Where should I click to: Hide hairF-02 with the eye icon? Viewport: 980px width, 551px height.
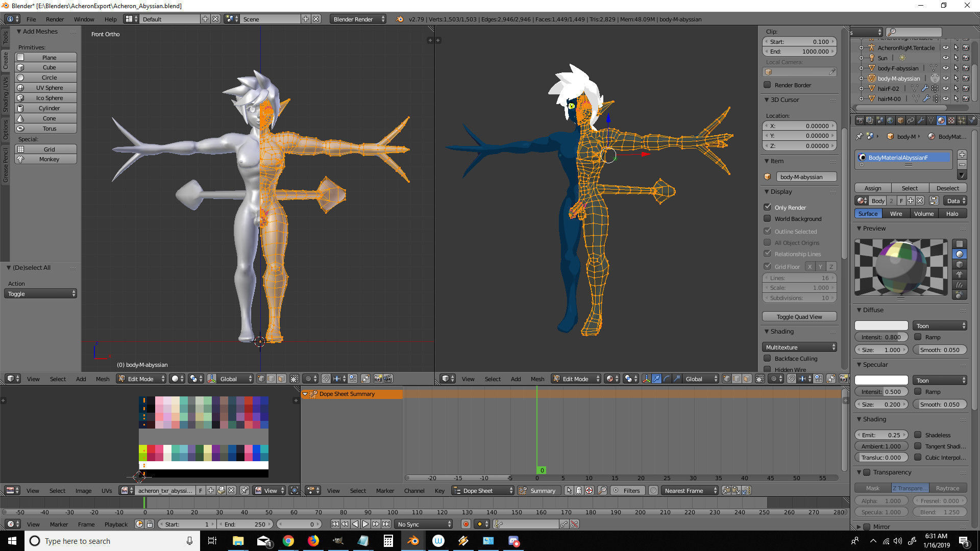[x=946, y=88]
